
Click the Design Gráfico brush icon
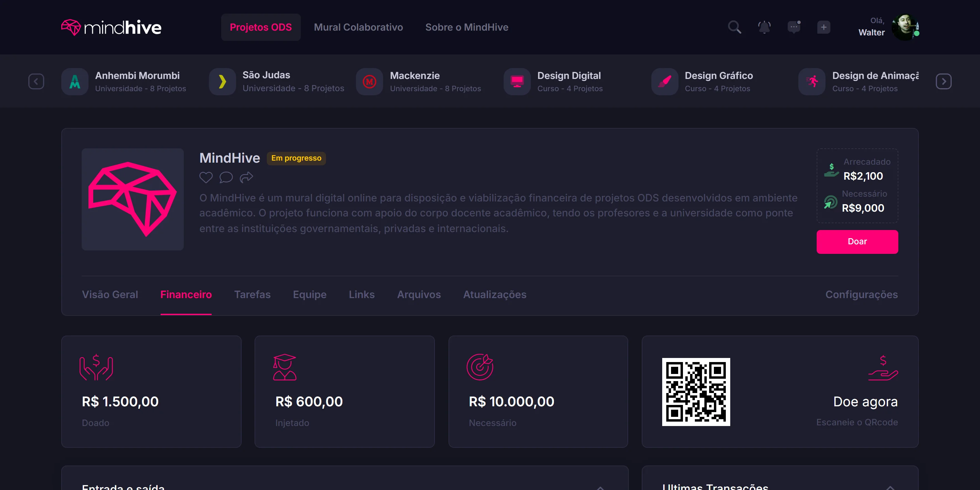(x=664, y=81)
